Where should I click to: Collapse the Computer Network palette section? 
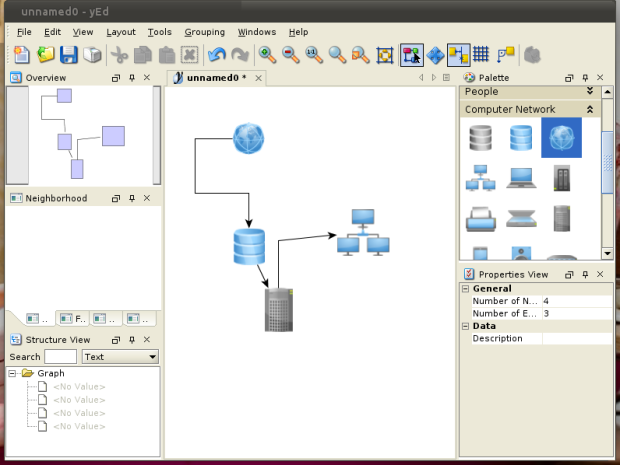pos(590,109)
